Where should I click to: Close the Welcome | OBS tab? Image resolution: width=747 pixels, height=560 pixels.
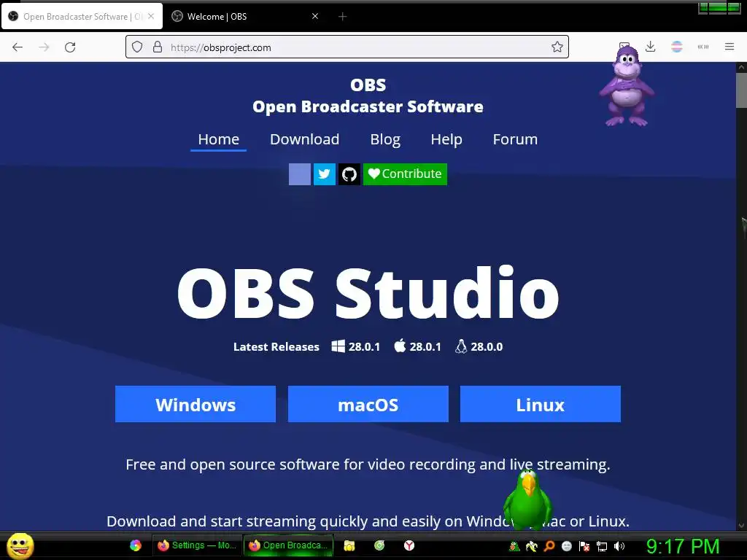(315, 16)
